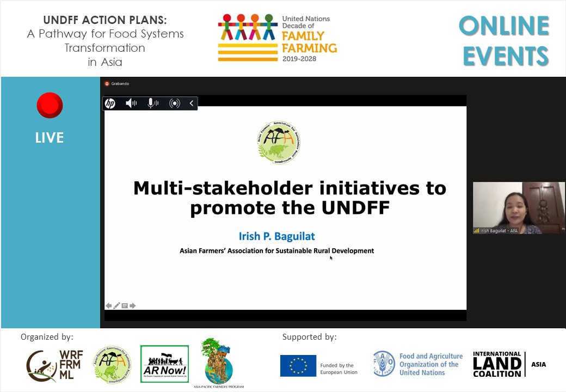Click the HP logo in audio toolbar
The height and width of the screenshot is (392, 566).
(x=110, y=103)
